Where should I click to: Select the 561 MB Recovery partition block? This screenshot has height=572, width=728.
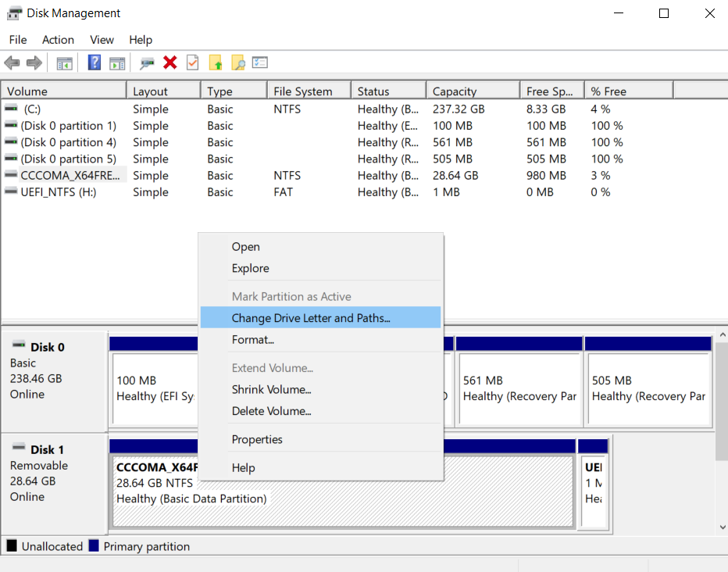(x=519, y=388)
